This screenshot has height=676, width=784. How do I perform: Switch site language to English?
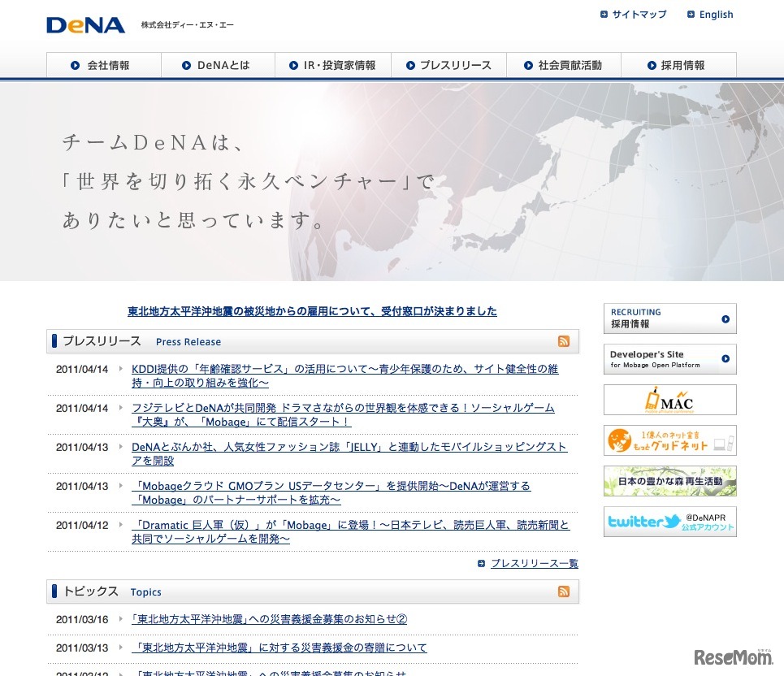pyautogui.click(x=715, y=15)
